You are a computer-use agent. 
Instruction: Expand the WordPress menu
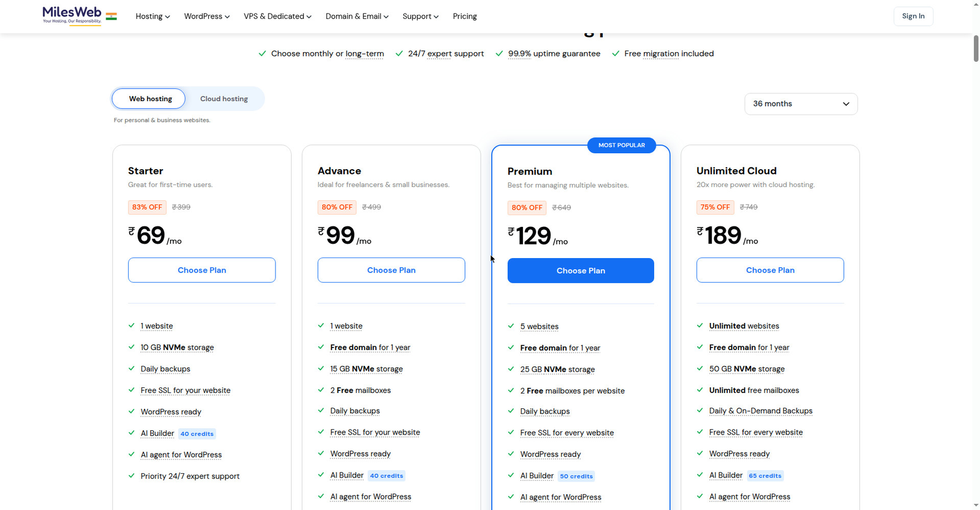[207, 17]
